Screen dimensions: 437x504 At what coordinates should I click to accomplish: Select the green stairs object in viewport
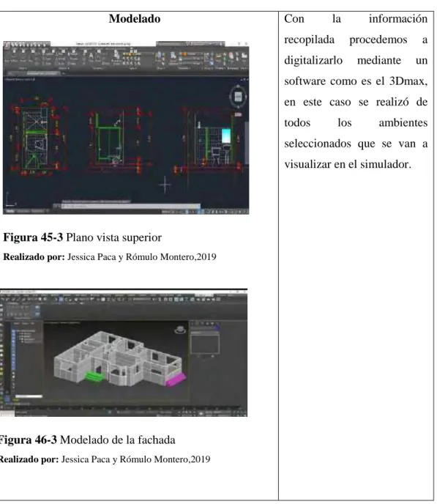coord(94,376)
